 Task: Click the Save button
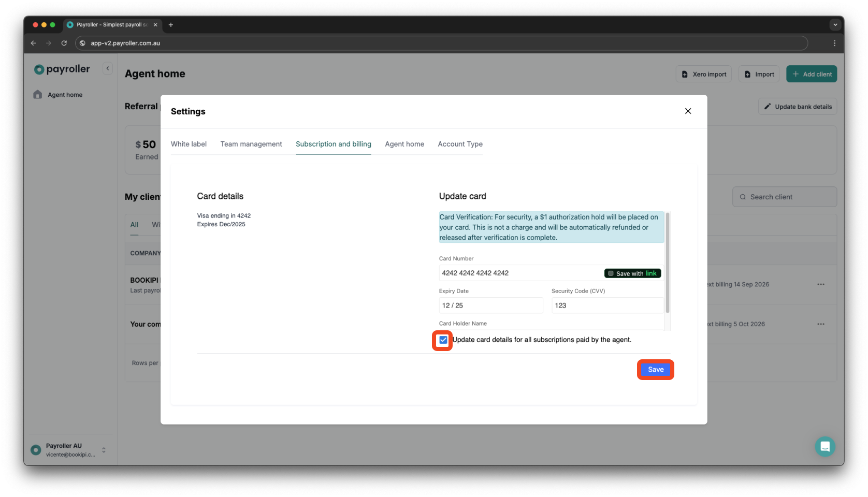click(655, 369)
